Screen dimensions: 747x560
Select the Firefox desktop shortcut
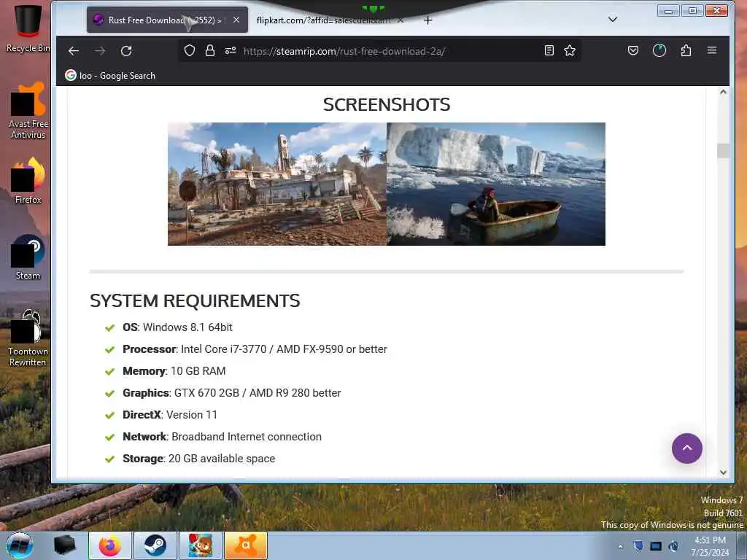click(28, 181)
